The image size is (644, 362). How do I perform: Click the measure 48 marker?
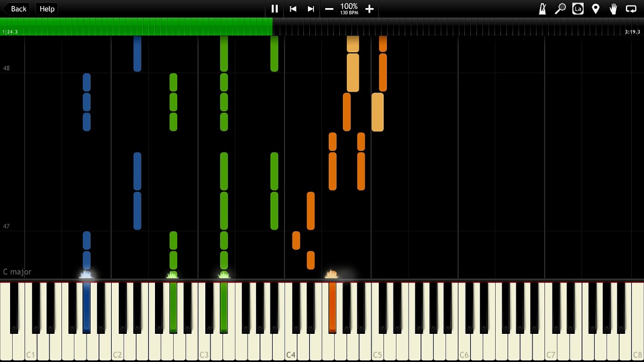click(x=6, y=68)
